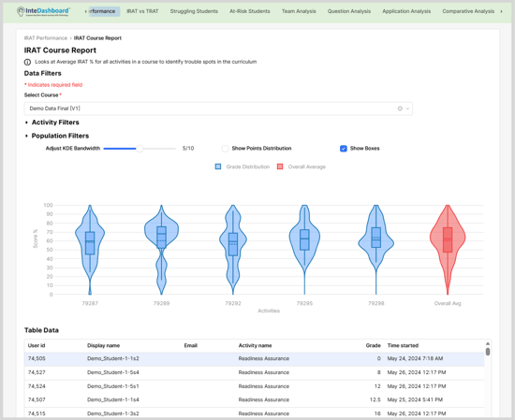The width and height of the screenshot is (515, 420).
Task: Click the violin plot for activity 79295
Action: (304, 250)
